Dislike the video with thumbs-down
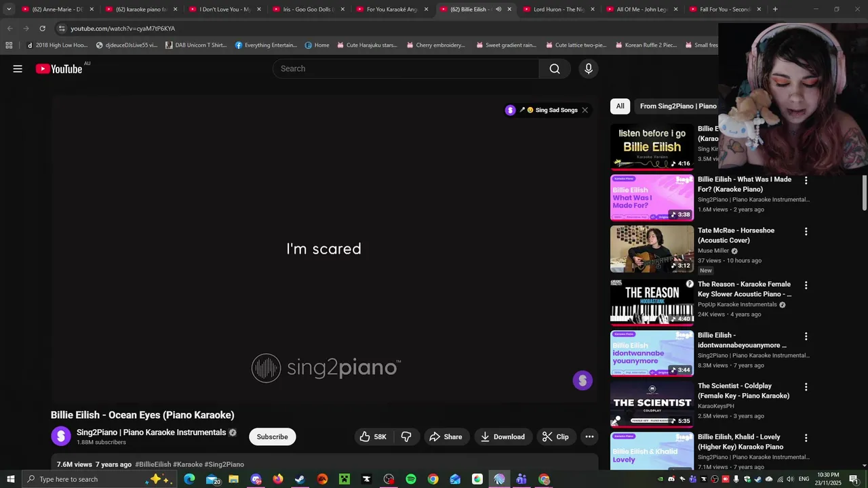Screen dimensions: 868x488 [406, 437]
